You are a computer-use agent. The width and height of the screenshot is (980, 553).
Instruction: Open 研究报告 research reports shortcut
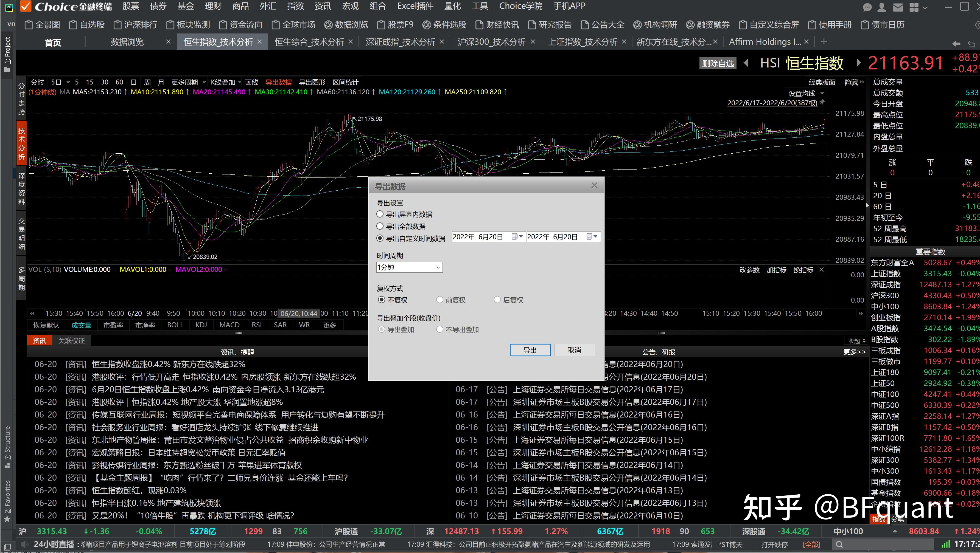tap(550, 25)
